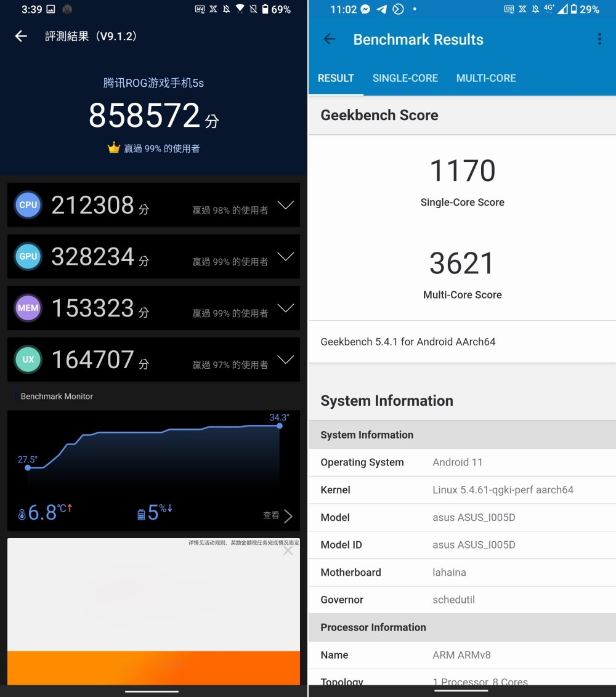The height and width of the screenshot is (697, 616).
Task: Expand the CPU 212308 score details
Action: [286, 205]
